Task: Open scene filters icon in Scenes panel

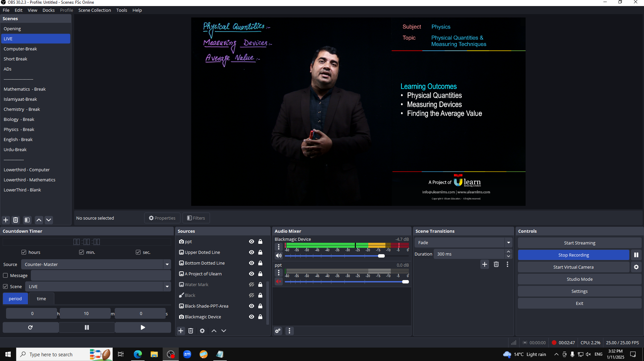Action: click(x=27, y=220)
